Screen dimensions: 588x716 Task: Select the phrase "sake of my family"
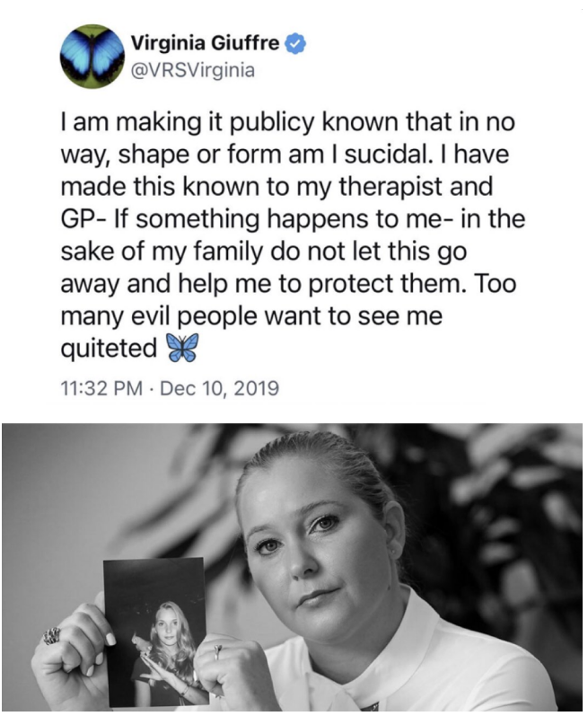point(162,252)
